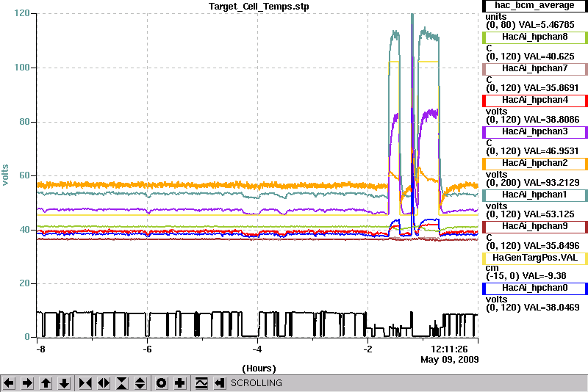Viewport: 588px width, 392px height.
Task: Click the circle ring toolbar icon
Action: pos(161,383)
